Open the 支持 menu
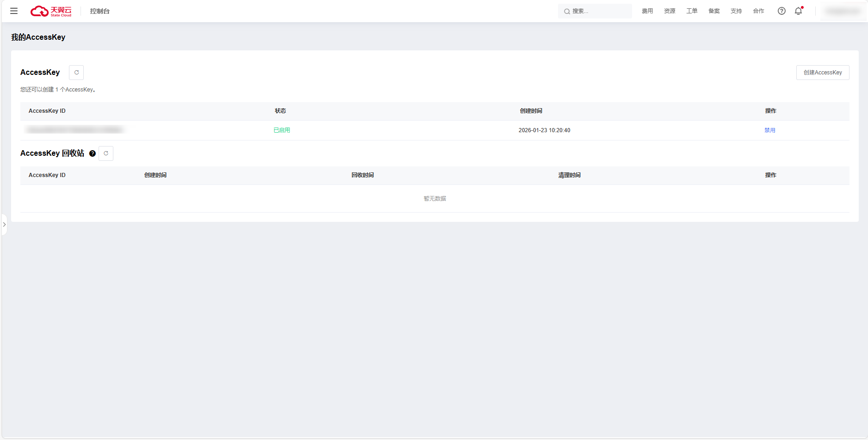 tap(736, 11)
